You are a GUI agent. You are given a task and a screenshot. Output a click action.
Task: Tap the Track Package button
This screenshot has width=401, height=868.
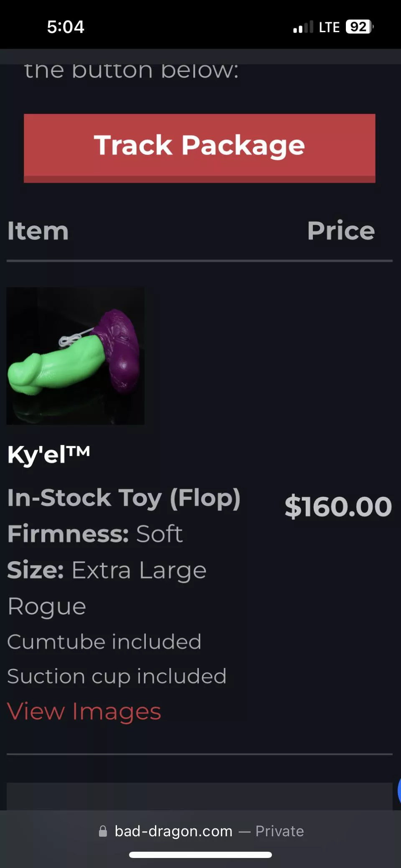(x=200, y=147)
